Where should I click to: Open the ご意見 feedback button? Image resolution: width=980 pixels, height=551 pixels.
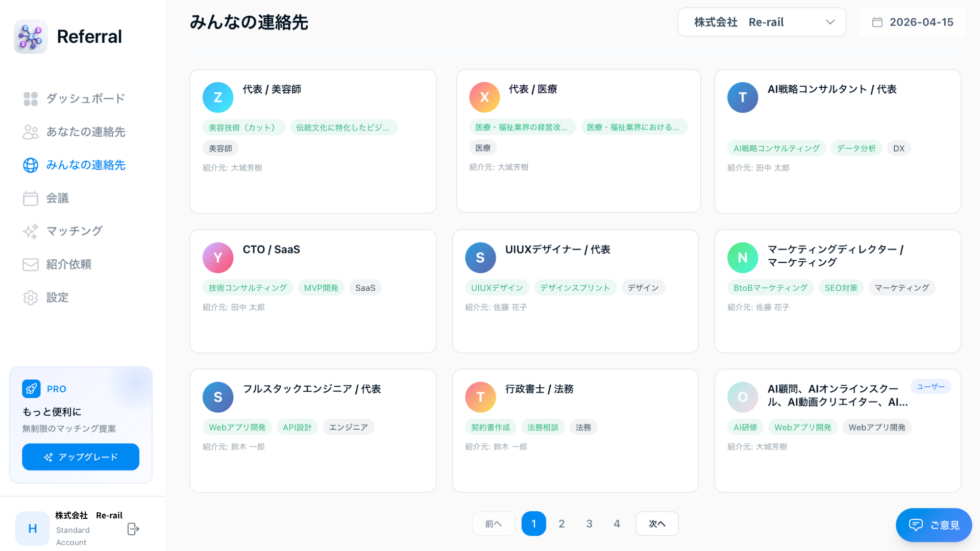934,525
